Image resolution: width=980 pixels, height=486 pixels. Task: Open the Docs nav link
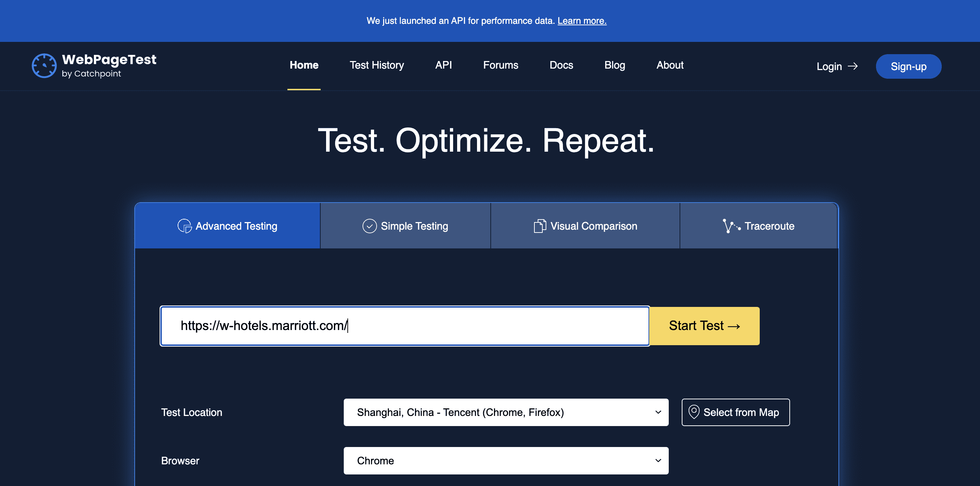[x=561, y=65]
